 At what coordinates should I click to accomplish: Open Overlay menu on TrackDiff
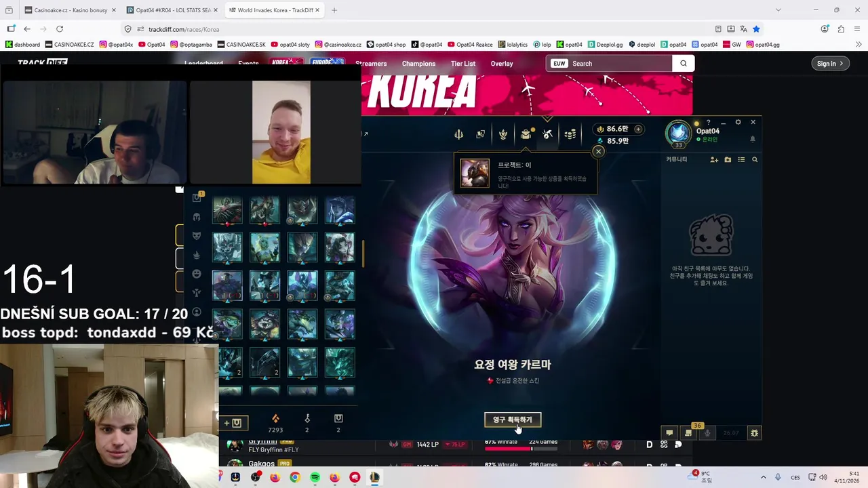tap(502, 64)
